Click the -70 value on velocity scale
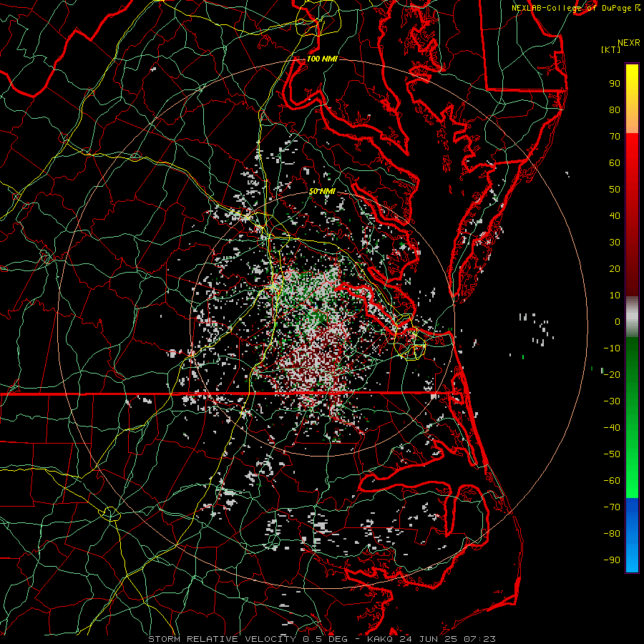The height and width of the screenshot is (644, 644). click(612, 507)
